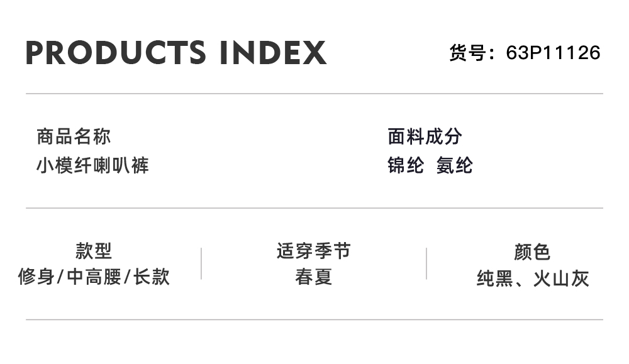
Task: Select the item number 63P11126
Action: click(x=554, y=53)
